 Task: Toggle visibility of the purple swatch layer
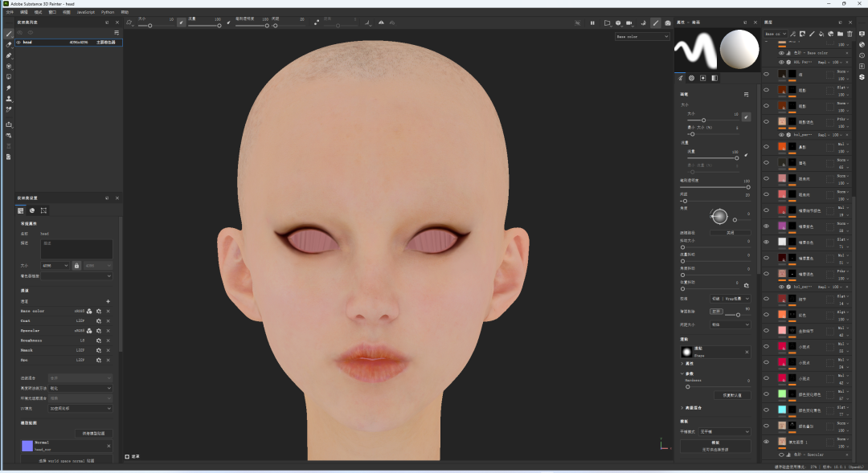coord(767,226)
